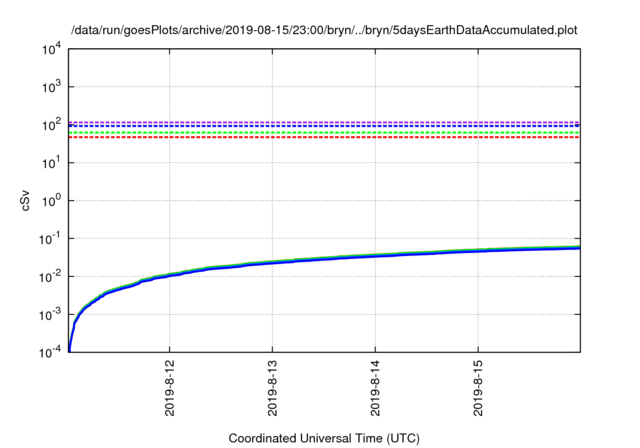
Task: Click the Coordinated Universal Time axis label
Action: click(324, 438)
